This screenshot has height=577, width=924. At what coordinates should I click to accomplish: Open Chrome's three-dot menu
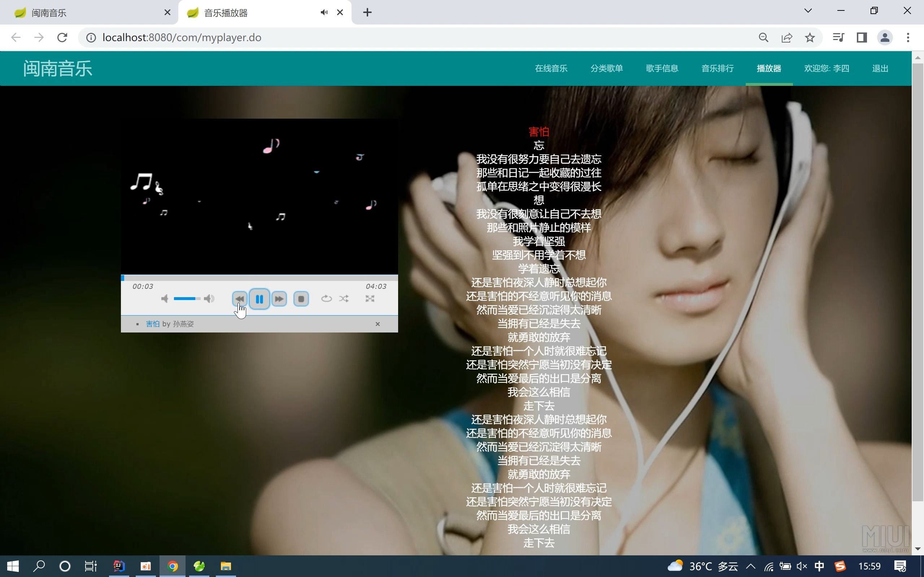point(908,38)
